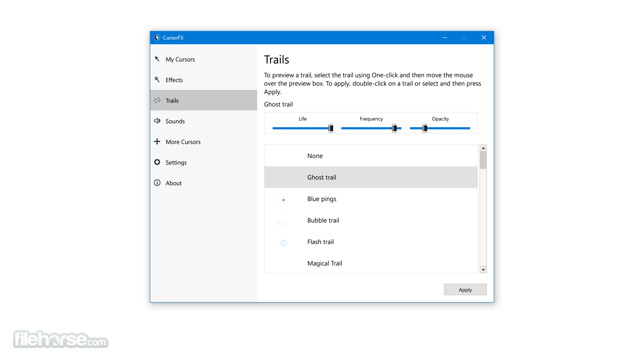644x361 pixels.
Task: Minimize the CursorFX window
Action: (x=445, y=37)
